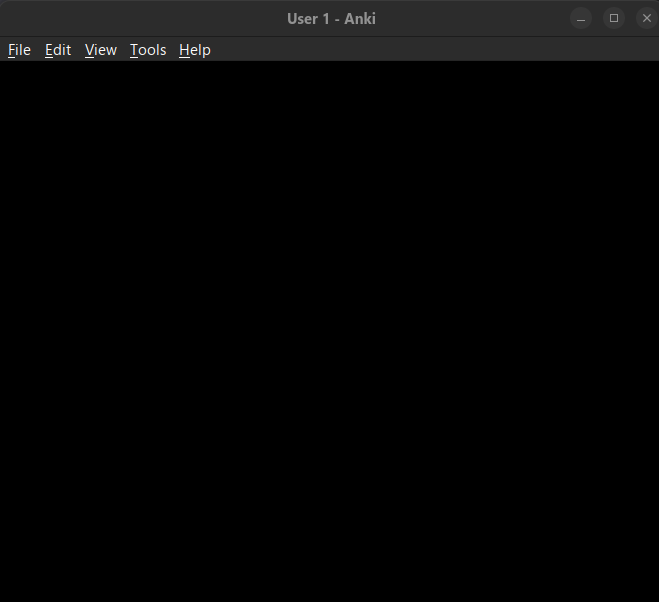Close the Anki window
Viewport: 659px width, 602px height.
pyautogui.click(x=647, y=18)
